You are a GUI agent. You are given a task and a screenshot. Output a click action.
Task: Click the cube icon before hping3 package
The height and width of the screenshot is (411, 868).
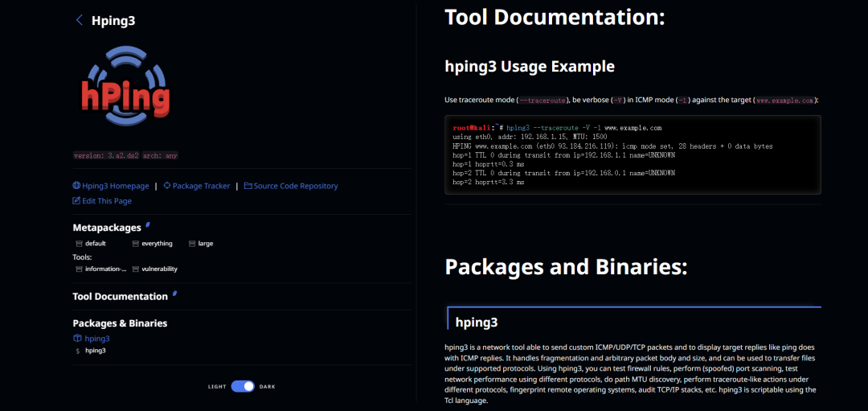77,339
